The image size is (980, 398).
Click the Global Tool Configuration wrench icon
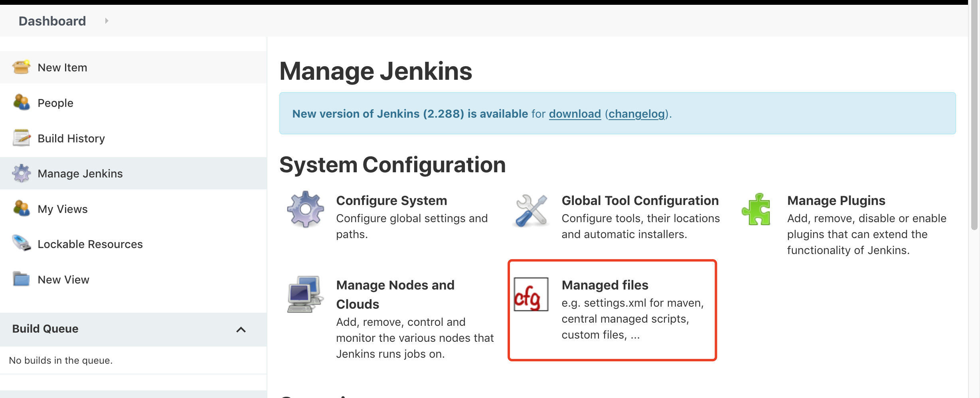(531, 210)
